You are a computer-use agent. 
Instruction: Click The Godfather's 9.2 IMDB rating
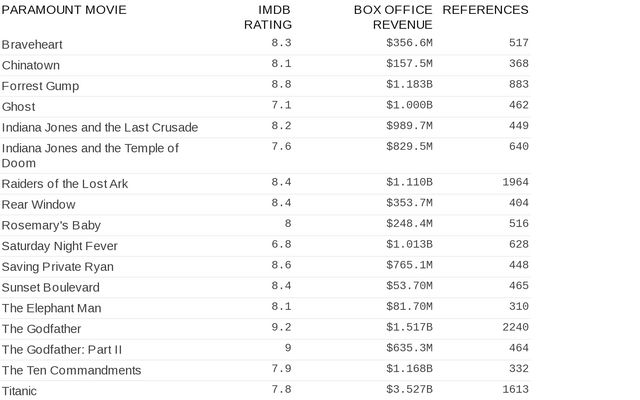(x=281, y=328)
